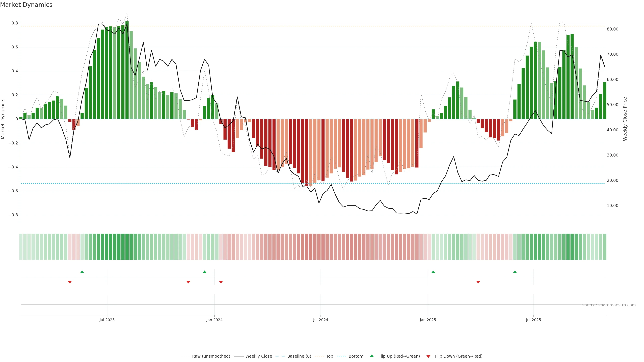Click the flip-up marker just before Jan 2024
644x362 pixels.
204,272
